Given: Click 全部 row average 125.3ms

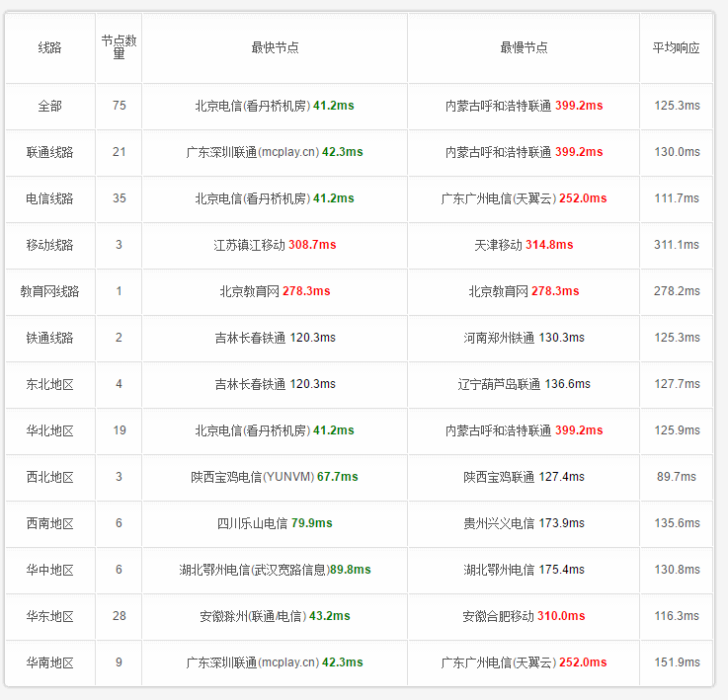Looking at the screenshot, I should 677,106.
